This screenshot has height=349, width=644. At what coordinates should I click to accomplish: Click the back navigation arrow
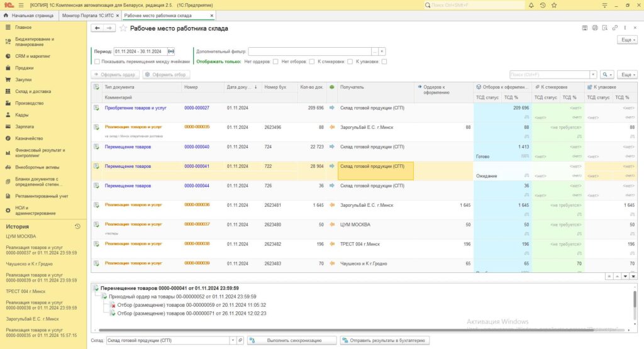tap(97, 28)
